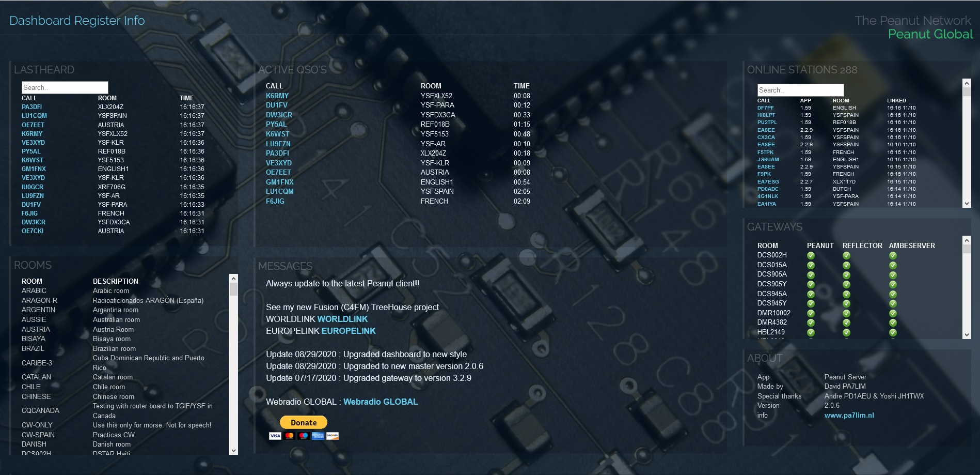Select PD0ADC in Online Stations
Viewport: 980px width, 475px height.
pos(768,189)
